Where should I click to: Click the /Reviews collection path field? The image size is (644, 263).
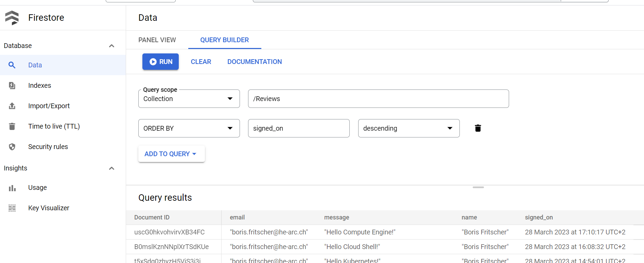click(x=378, y=99)
